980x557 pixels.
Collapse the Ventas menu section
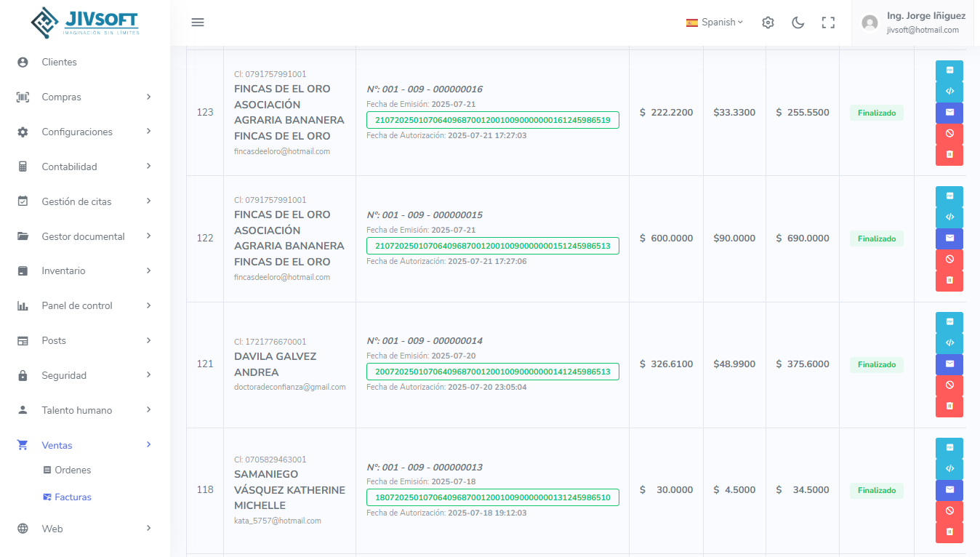pyautogui.click(x=85, y=446)
